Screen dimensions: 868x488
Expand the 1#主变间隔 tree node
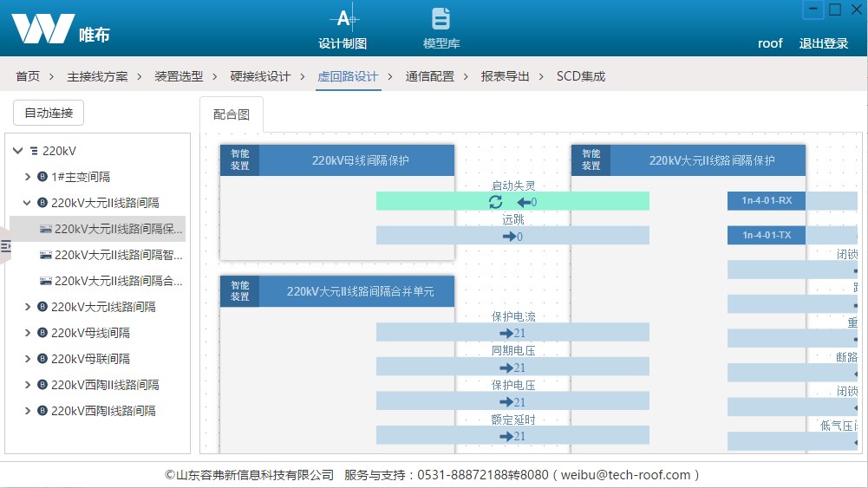click(28, 177)
